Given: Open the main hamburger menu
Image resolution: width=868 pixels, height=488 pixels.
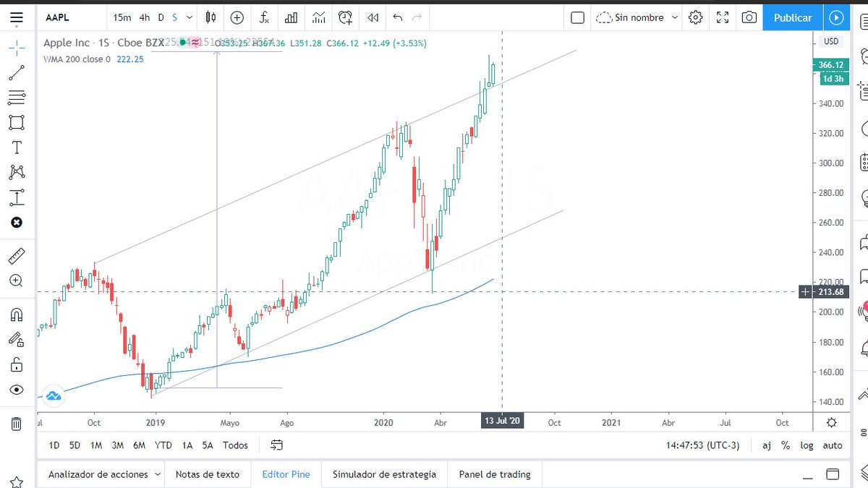Looking at the screenshot, I should click(x=17, y=17).
